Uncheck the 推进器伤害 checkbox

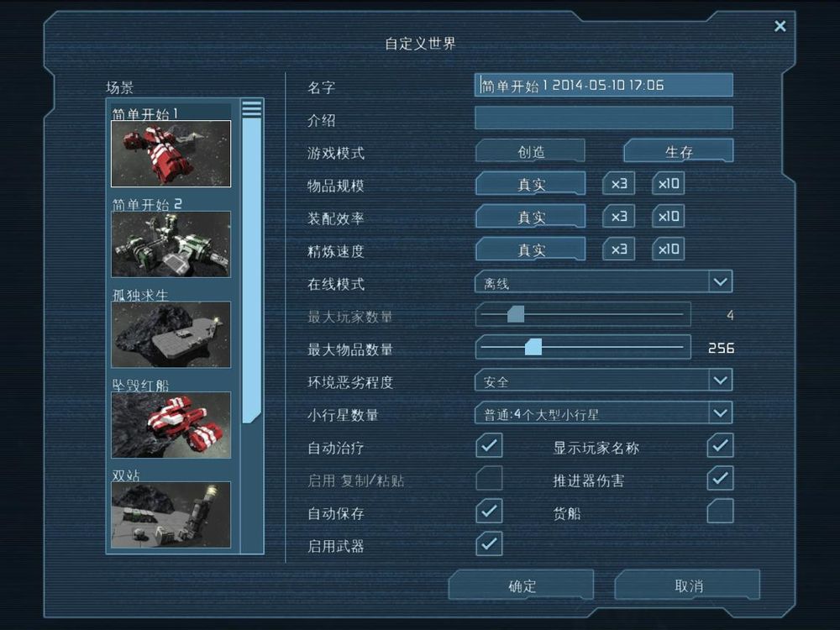pyautogui.click(x=720, y=478)
